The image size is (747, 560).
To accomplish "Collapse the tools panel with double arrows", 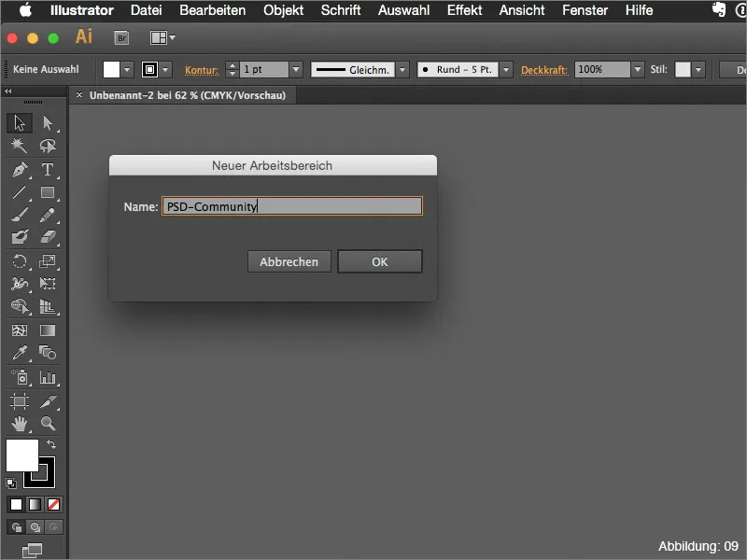I will tap(8, 91).
